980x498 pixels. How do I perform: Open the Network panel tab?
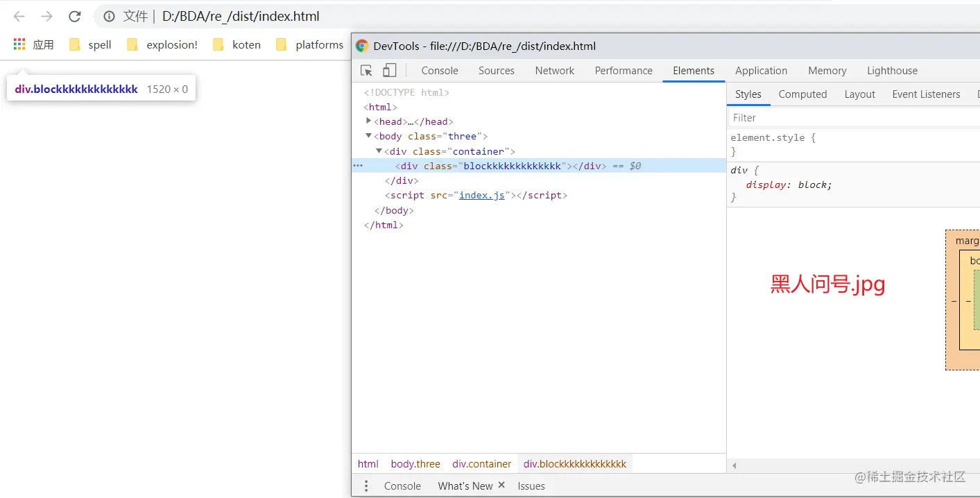[555, 71]
